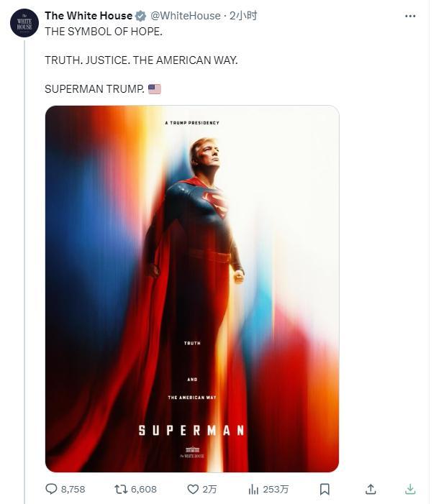Click the green download icon
Screen dimensions: 436x504
click(x=410, y=489)
